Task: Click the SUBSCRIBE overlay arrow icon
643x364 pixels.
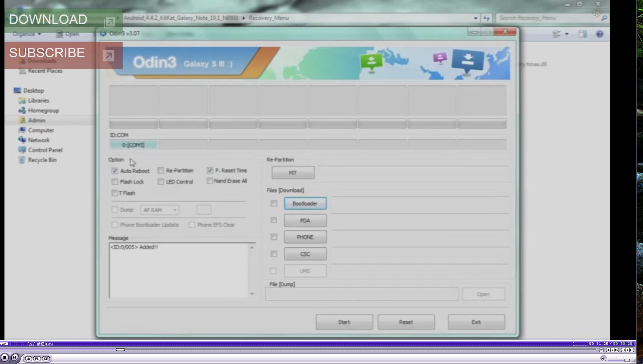Action: point(108,56)
